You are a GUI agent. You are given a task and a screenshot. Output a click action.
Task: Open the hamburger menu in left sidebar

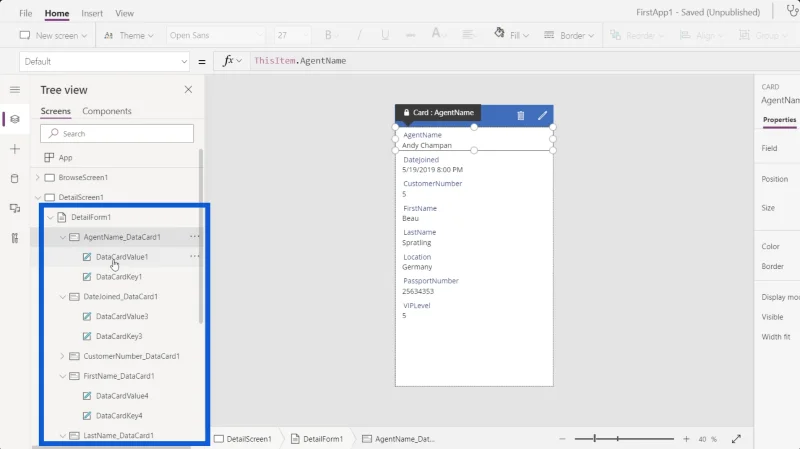click(15, 90)
